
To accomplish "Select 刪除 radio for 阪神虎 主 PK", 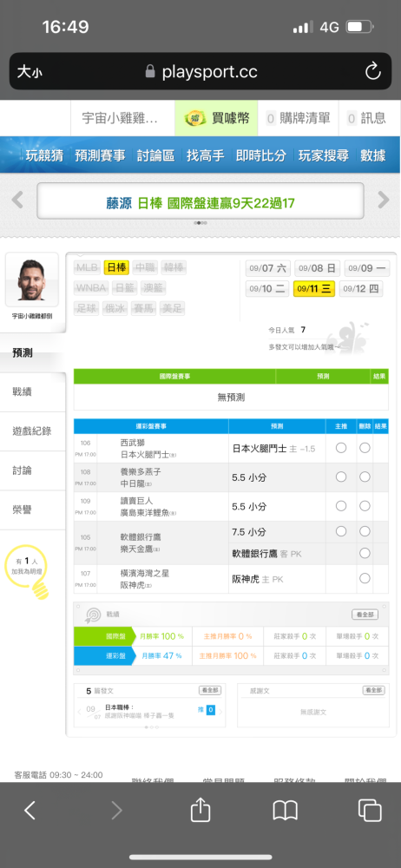I will [365, 578].
